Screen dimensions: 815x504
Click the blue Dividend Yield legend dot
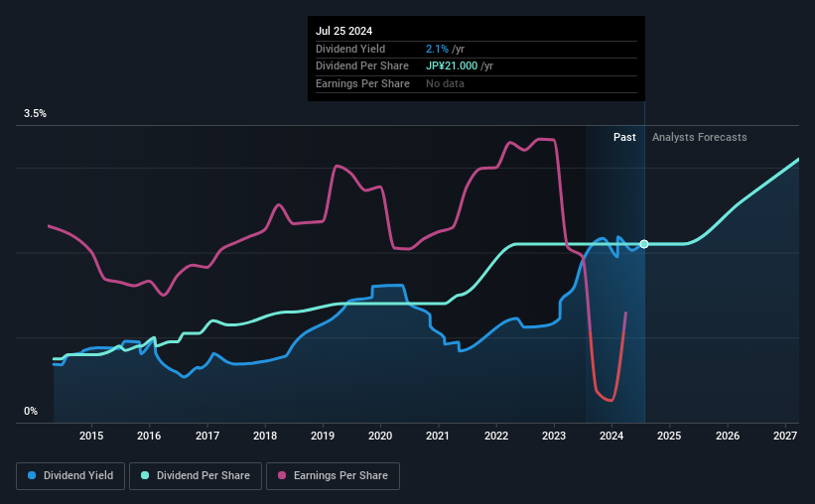[32, 475]
